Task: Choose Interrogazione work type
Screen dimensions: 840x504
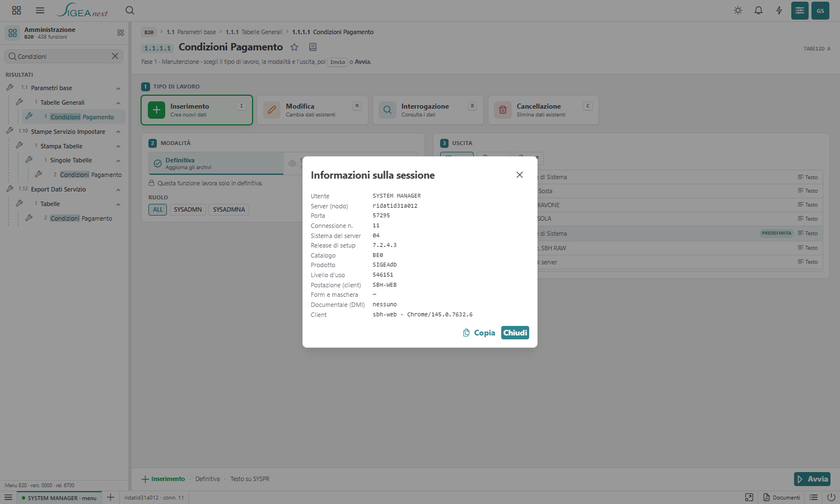Action: pos(428,110)
